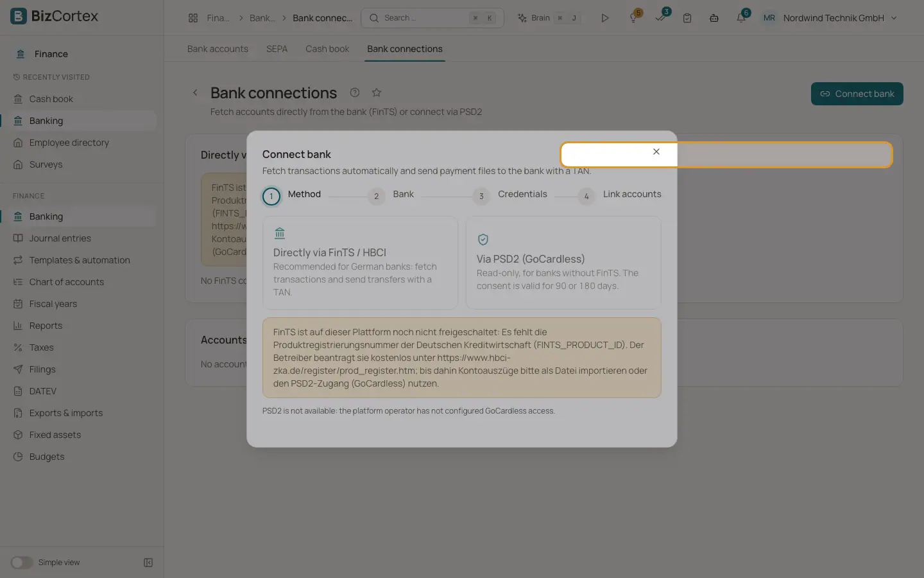
Task: Click the truncated "Bank..." breadcrumb
Action: [x=262, y=18]
